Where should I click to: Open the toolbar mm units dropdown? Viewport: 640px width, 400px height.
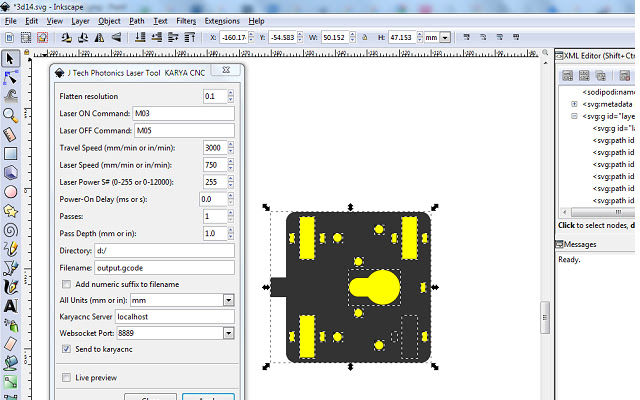[x=435, y=37]
